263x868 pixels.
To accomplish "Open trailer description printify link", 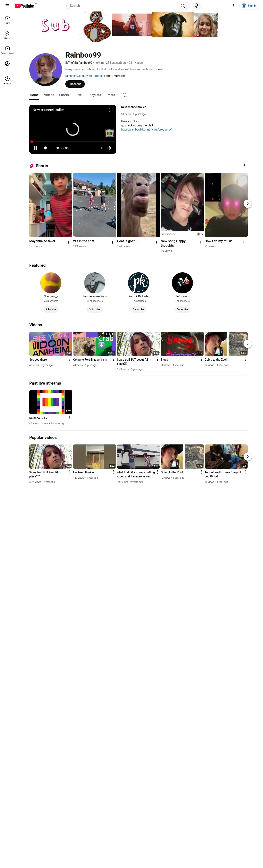I will click(147, 129).
